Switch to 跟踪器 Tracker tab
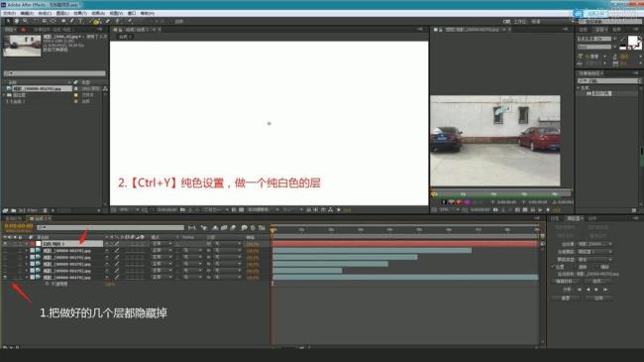This screenshot has width=644, height=362. point(574,218)
